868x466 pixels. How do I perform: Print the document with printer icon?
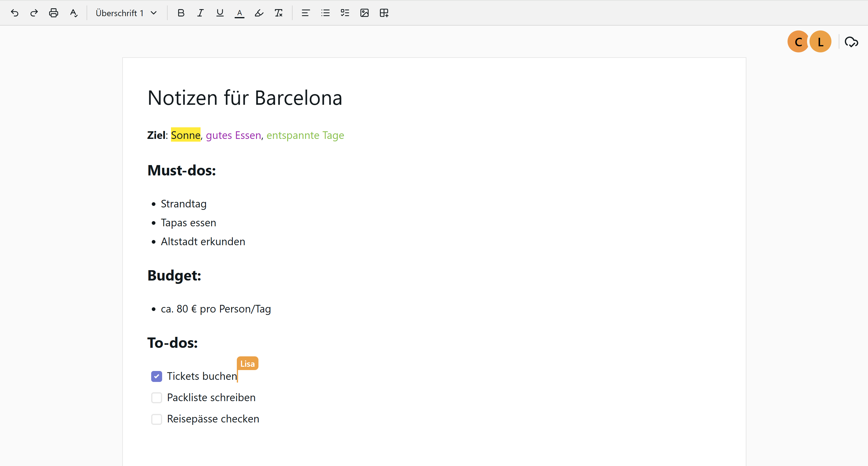point(54,13)
